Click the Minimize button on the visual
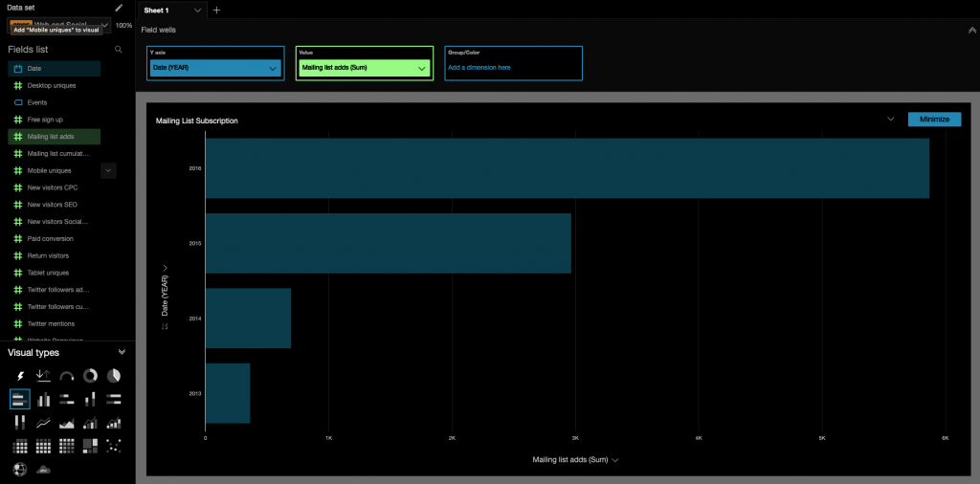980x484 pixels. (933, 120)
